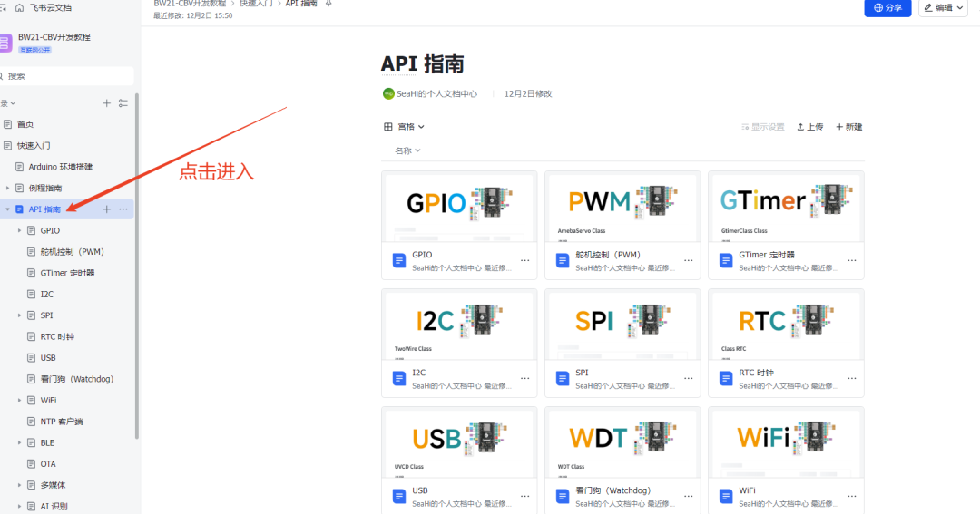Open the 宫格 view mode dropdown

click(x=405, y=127)
